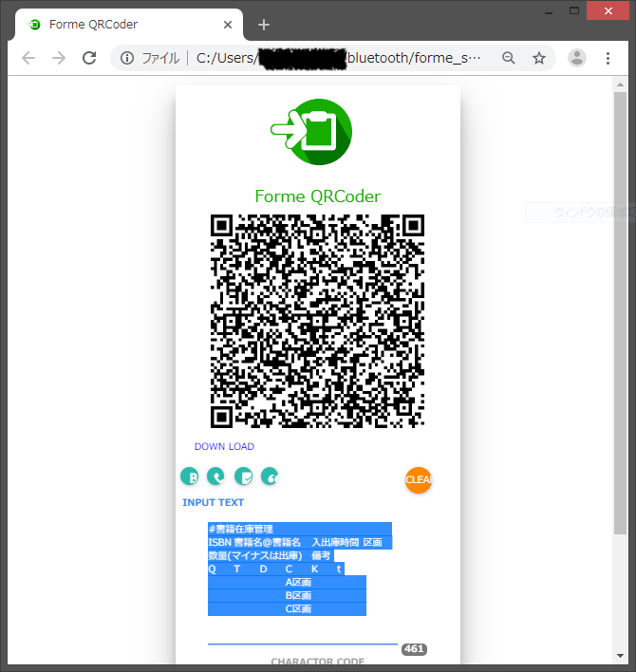Click the teal B round icon
636x672 pixels.
click(190, 476)
